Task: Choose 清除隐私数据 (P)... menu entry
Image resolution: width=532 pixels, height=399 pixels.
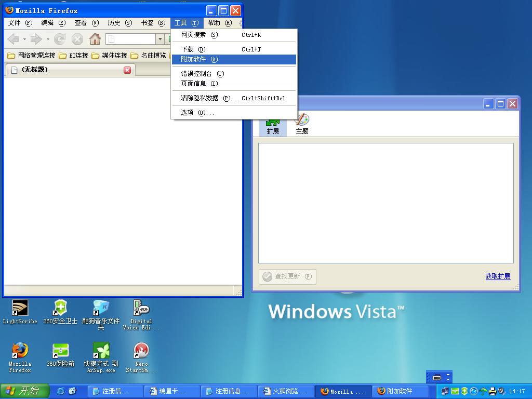Action: [234, 98]
